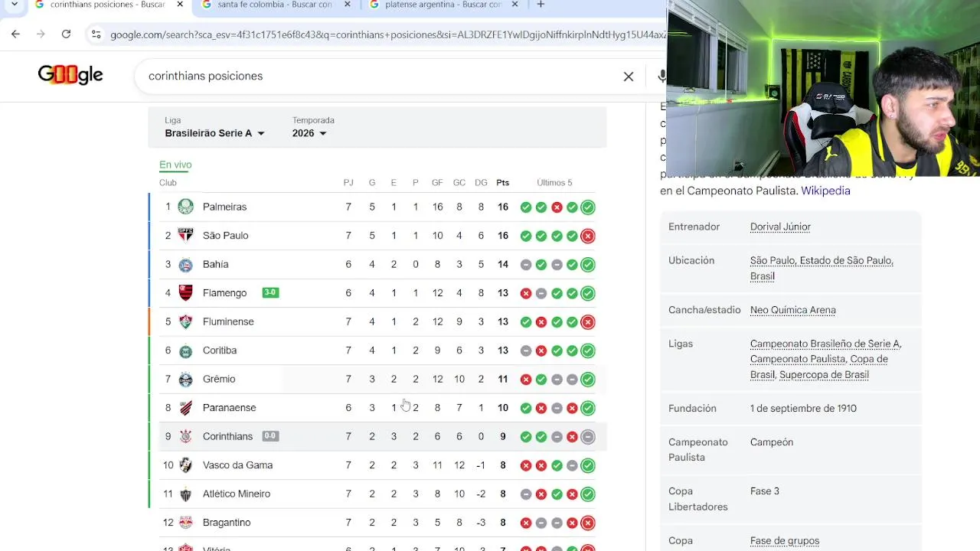This screenshot has width=980, height=551.
Task: Click the Últimos 5 column header
Action: (554, 183)
